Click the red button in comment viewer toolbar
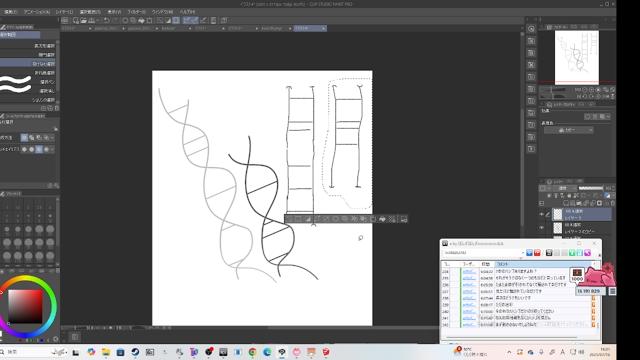Viewport: 640px width, 360px height. pos(537,253)
